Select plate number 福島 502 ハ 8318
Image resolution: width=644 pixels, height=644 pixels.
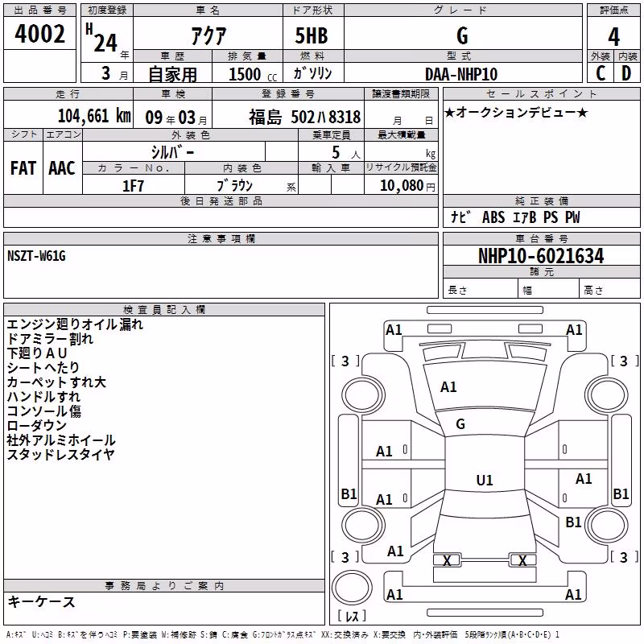coord(305,118)
